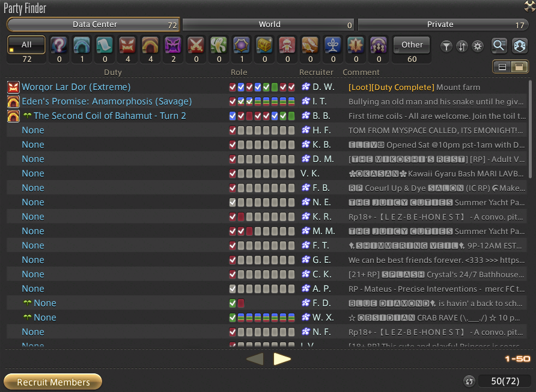This screenshot has height=392, width=536.
Task: Select the Guildhests scroll category icon
Action: click(105, 45)
